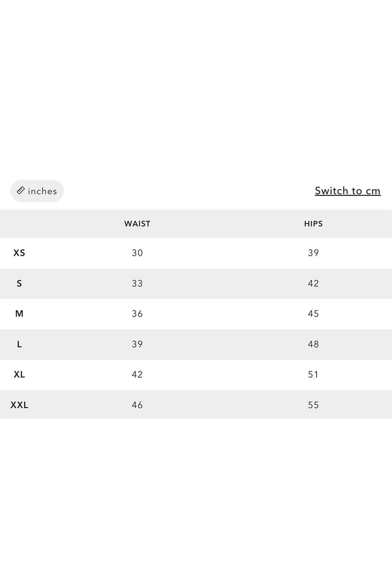Select the S size row label
This screenshot has height=588, width=392.
click(x=19, y=284)
